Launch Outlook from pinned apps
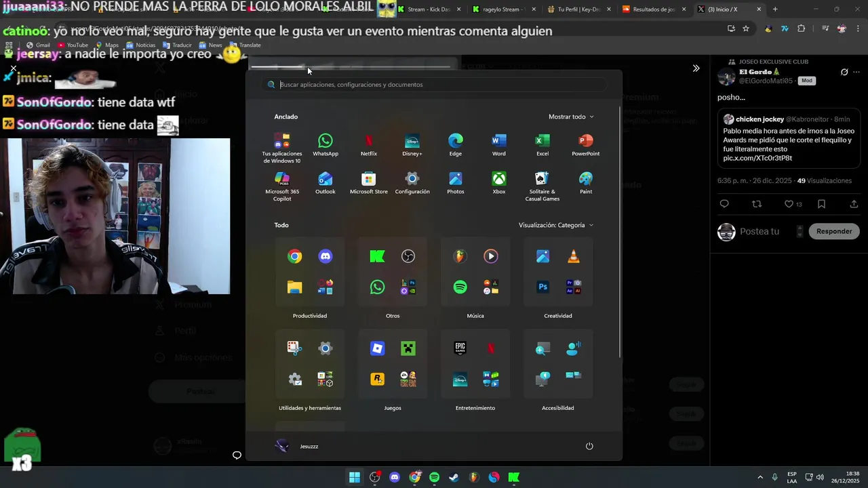 pos(325,183)
